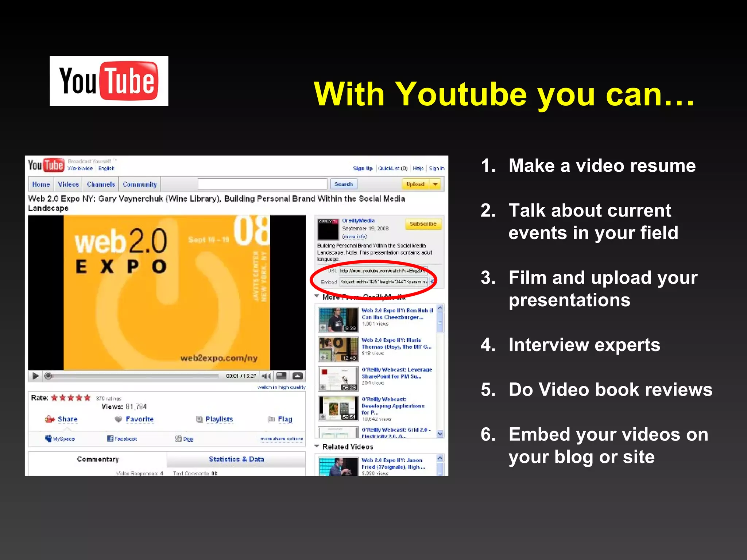Expand more info under the upload date

[x=354, y=236]
